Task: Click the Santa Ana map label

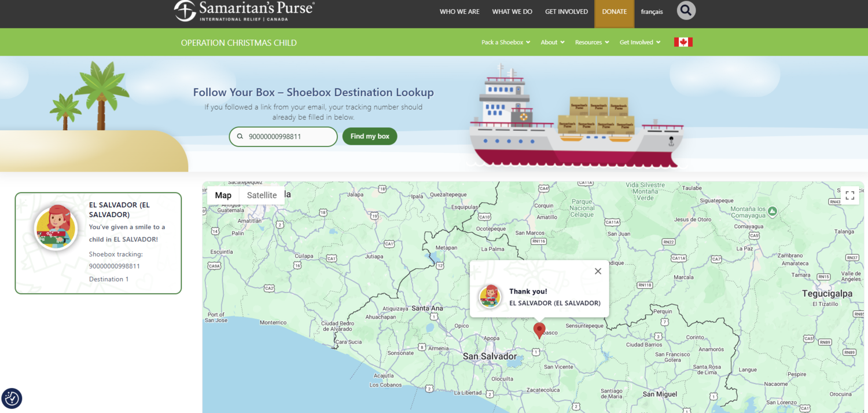Action: pyautogui.click(x=427, y=308)
